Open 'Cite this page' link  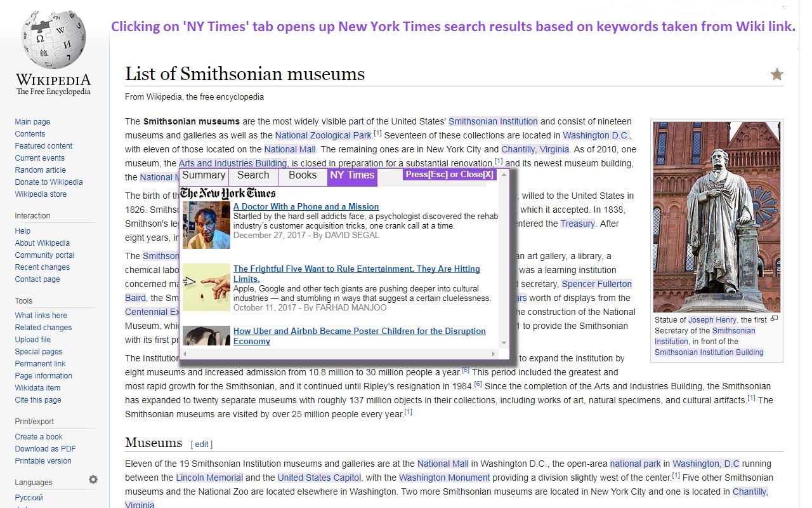pos(38,400)
